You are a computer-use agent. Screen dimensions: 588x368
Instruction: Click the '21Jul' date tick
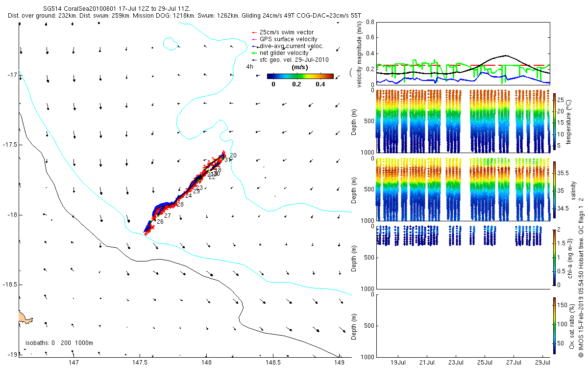point(427,363)
